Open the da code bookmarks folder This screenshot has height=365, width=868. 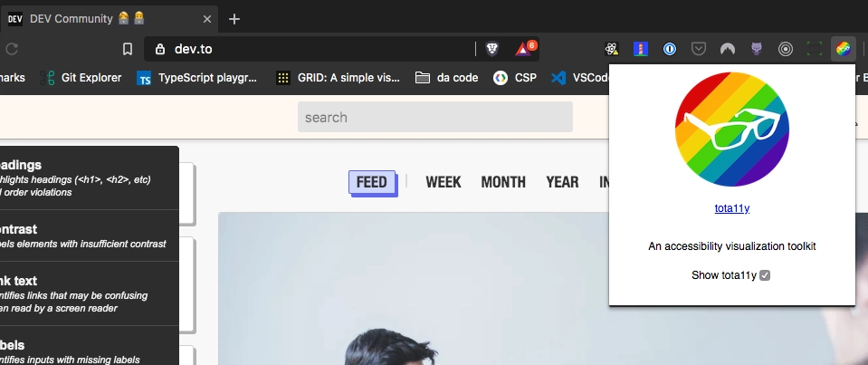447,78
